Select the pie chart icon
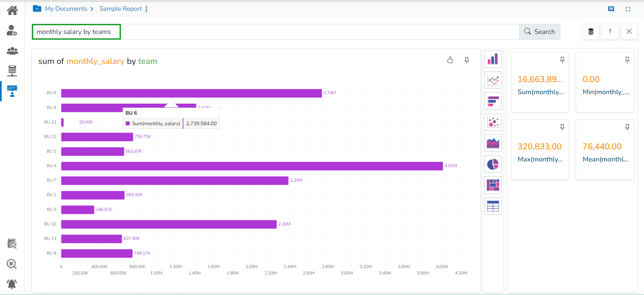 pos(493,164)
